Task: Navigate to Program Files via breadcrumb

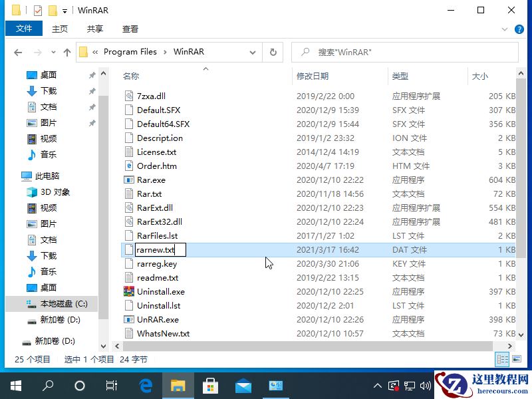Action: click(x=131, y=51)
